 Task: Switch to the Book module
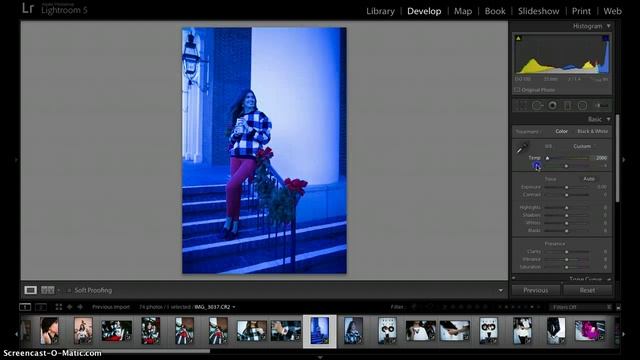coord(495,11)
